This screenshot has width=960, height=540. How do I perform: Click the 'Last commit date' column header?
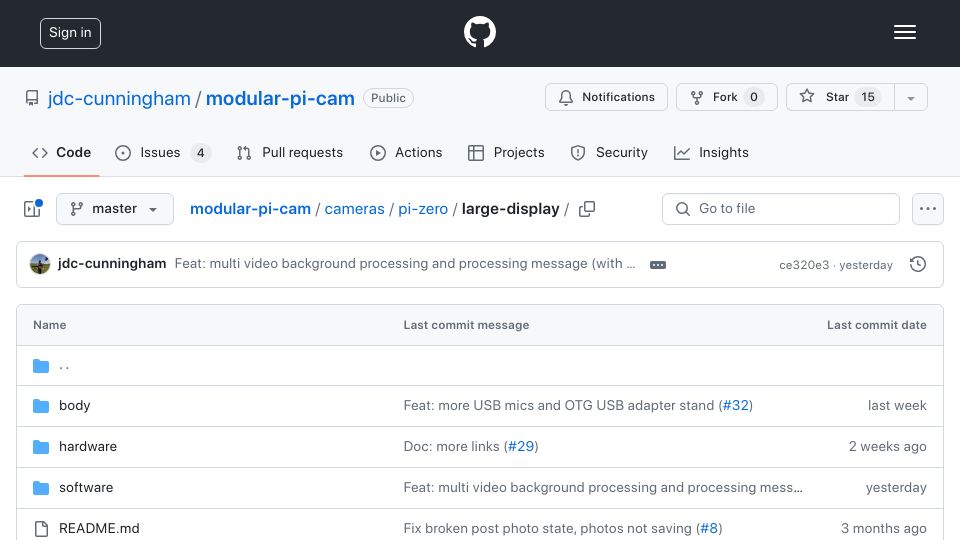[877, 325]
